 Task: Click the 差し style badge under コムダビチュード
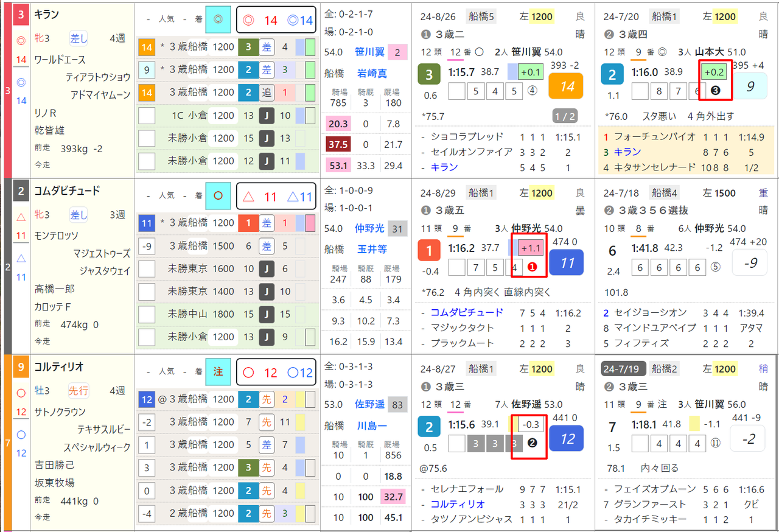(x=79, y=215)
